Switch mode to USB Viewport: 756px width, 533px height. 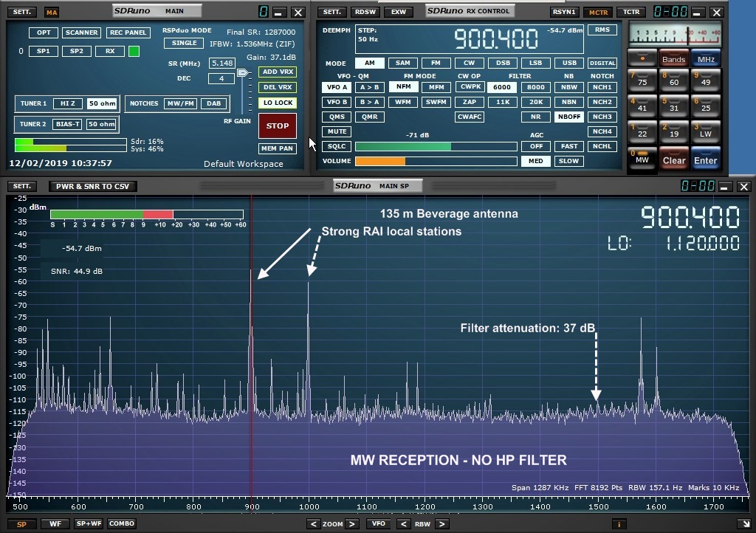(x=569, y=63)
